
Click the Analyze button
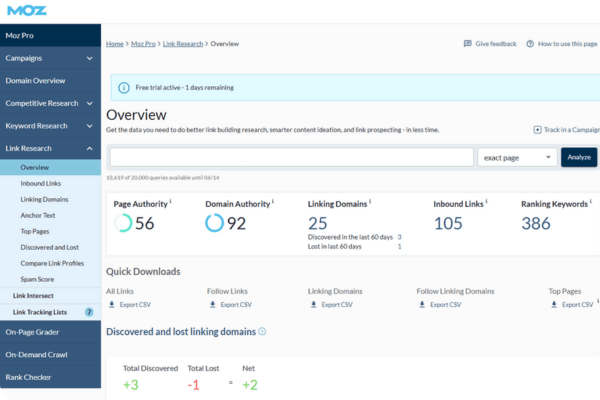pyautogui.click(x=579, y=157)
